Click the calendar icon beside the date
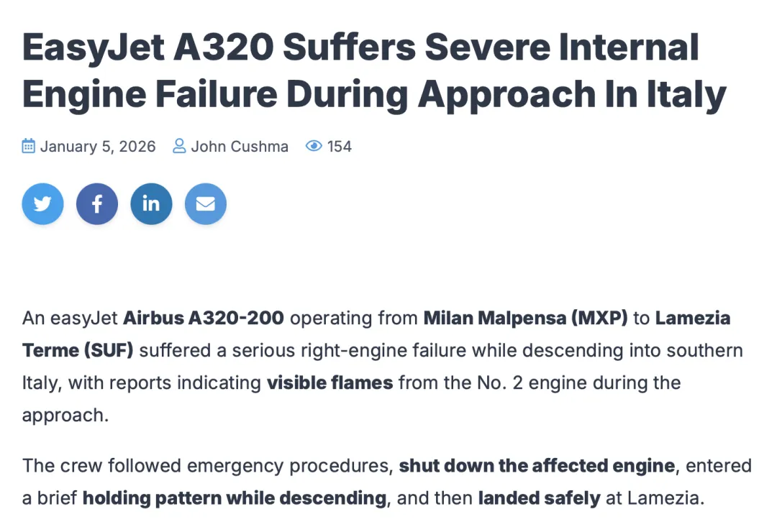This screenshot has width=777, height=532. pos(29,147)
